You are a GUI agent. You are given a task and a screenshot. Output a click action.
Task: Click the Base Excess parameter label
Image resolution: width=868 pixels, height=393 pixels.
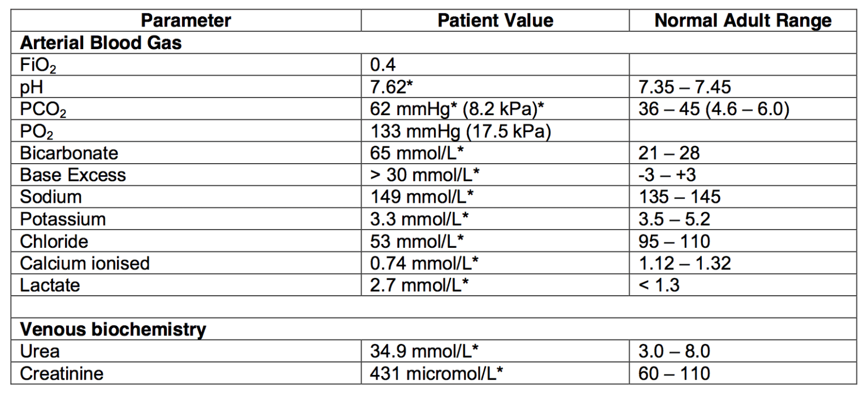[73, 175]
